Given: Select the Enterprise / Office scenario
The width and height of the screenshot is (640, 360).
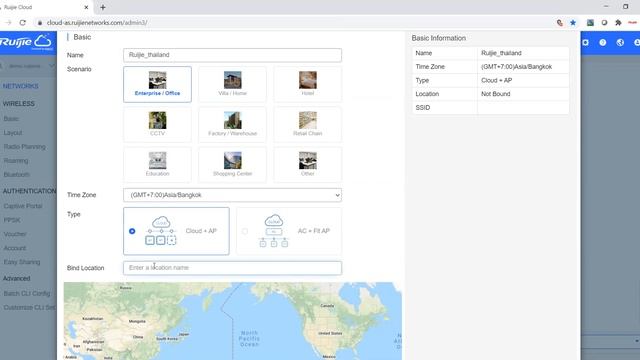Looking at the screenshot, I should (157, 84).
